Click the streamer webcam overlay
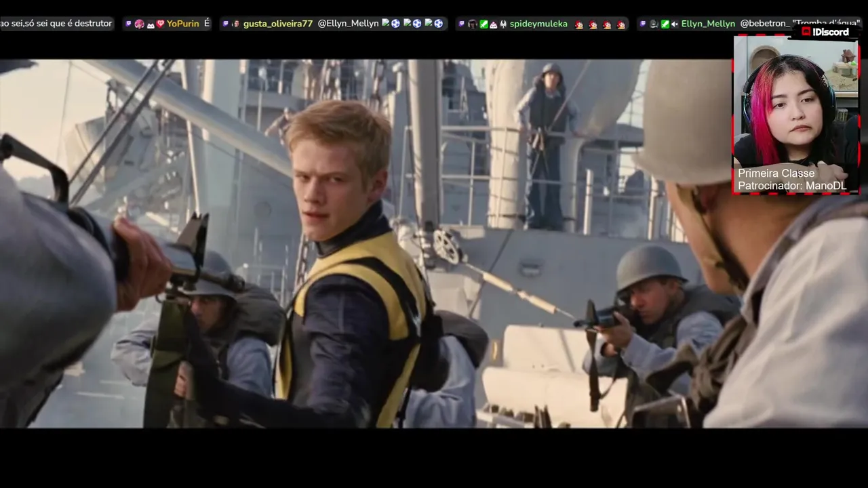The width and height of the screenshot is (868, 488). (x=796, y=115)
